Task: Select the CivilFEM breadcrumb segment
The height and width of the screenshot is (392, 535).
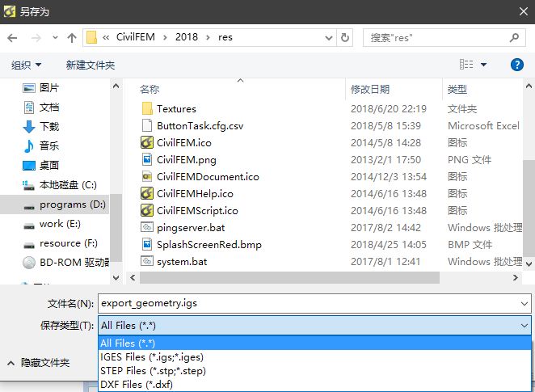Action: pos(136,37)
